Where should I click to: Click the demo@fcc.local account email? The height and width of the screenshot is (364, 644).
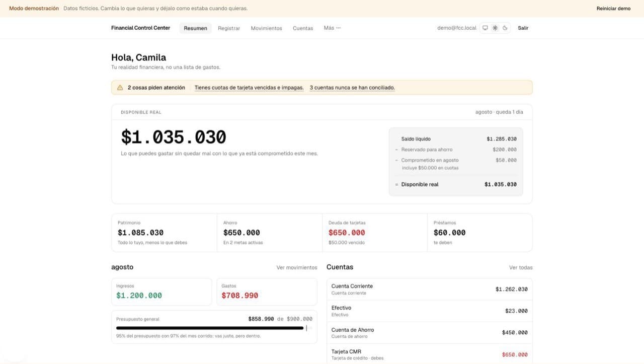tap(457, 28)
